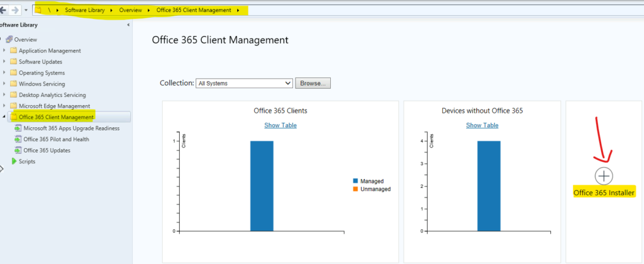Click the green Scripts icon
Image resolution: width=644 pixels, height=264 pixels.
click(x=14, y=161)
